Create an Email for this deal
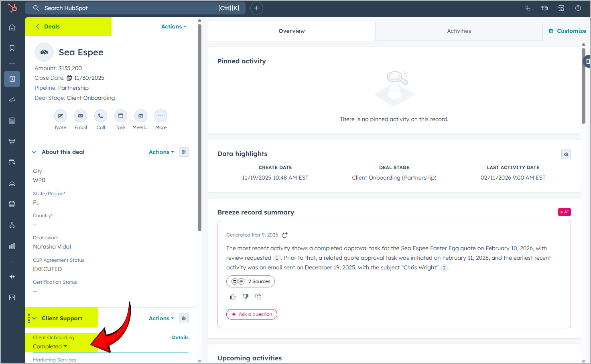 pos(81,116)
